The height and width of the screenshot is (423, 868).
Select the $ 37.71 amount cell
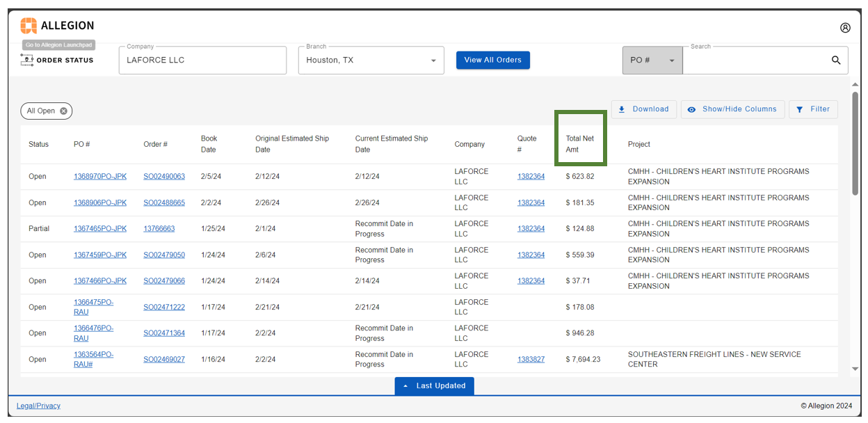point(578,281)
